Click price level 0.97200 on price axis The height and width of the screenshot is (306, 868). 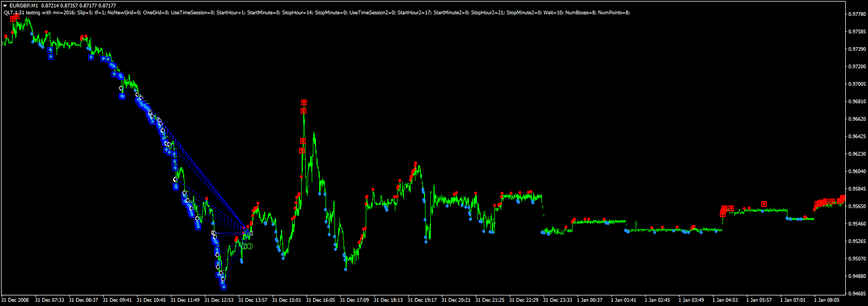(x=857, y=67)
